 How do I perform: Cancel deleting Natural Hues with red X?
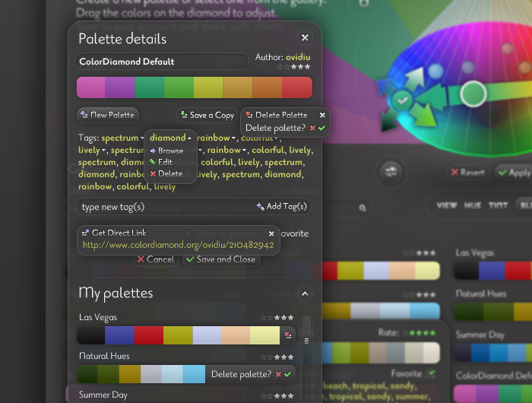pos(278,374)
